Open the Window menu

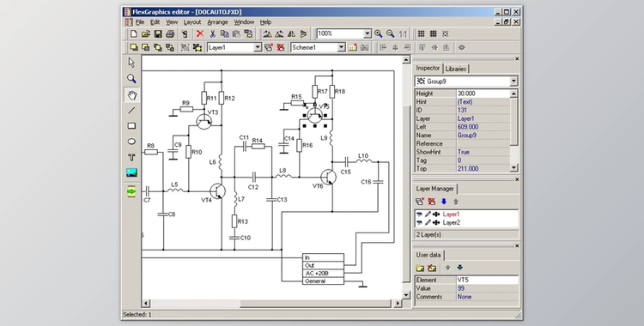coord(244,22)
